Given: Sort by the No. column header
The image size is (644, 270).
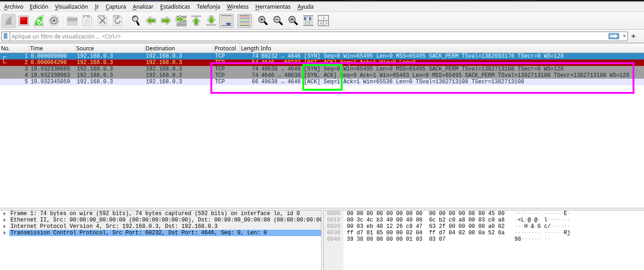Looking at the screenshot, I should tap(15, 48).
